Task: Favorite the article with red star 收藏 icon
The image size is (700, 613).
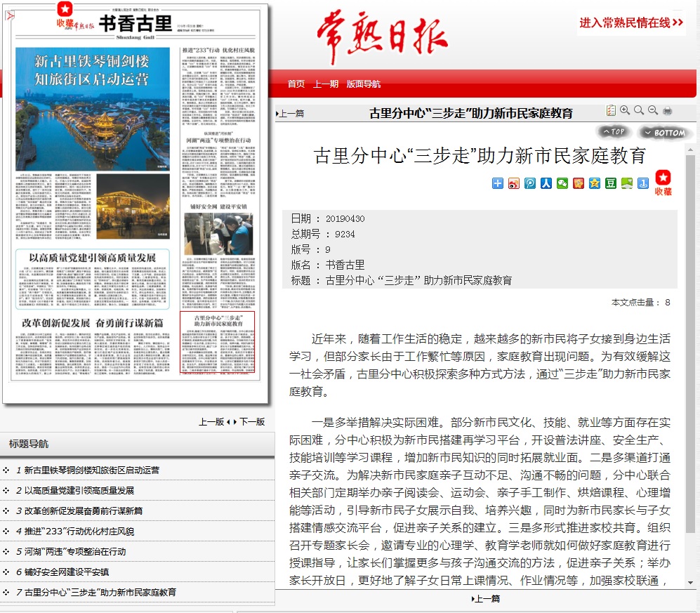Action: (663, 183)
